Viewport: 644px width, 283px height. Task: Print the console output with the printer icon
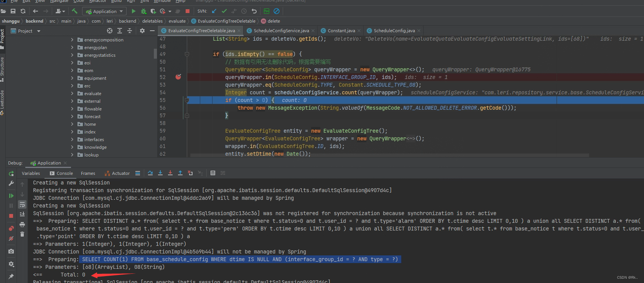point(22,224)
